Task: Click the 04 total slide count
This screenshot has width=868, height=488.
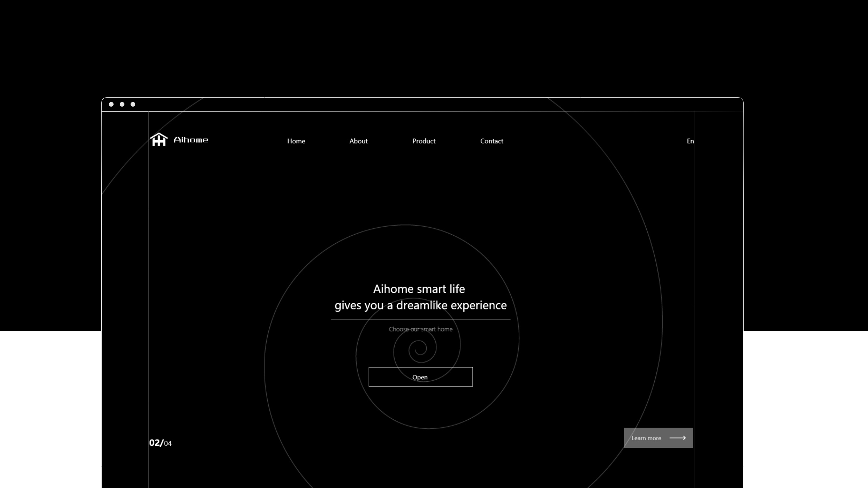Action: (168, 444)
